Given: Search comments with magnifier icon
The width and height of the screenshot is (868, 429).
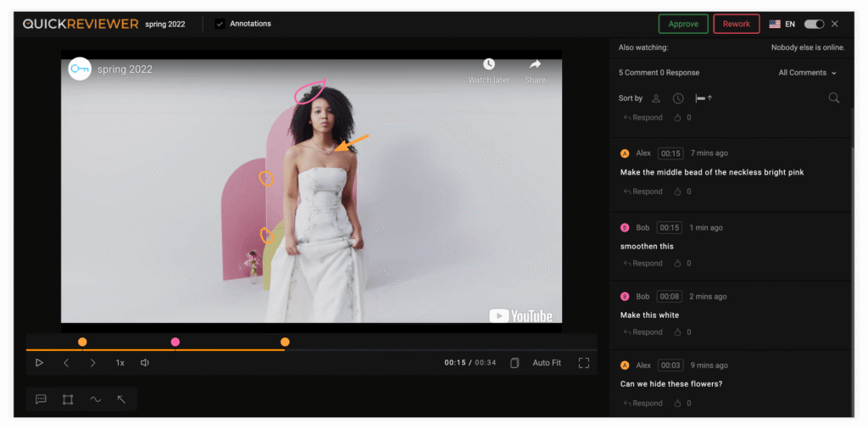Looking at the screenshot, I should [x=834, y=98].
